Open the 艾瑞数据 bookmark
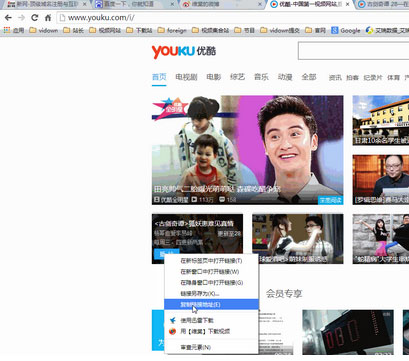409x361 pixels. point(387,30)
